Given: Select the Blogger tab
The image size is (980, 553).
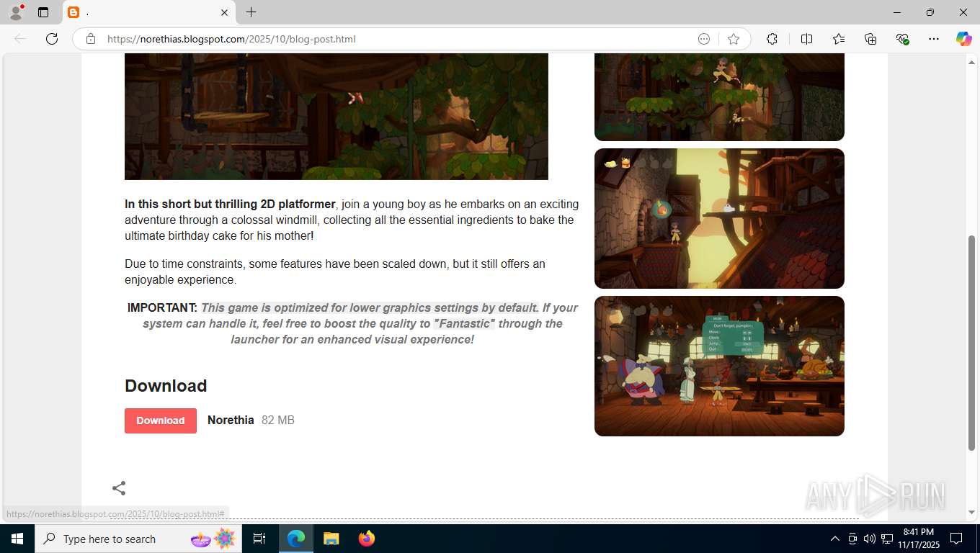Looking at the screenshot, I should click(x=149, y=12).
